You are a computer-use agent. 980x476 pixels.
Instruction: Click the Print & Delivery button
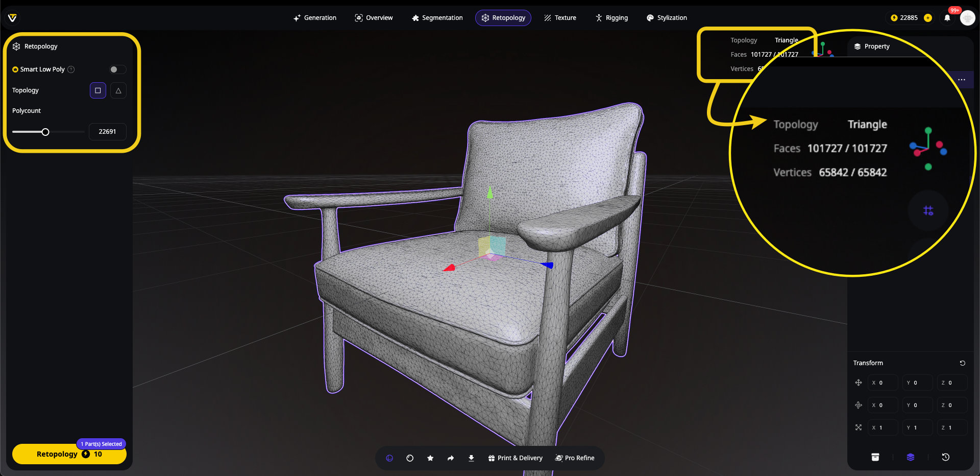click(515, 458)
